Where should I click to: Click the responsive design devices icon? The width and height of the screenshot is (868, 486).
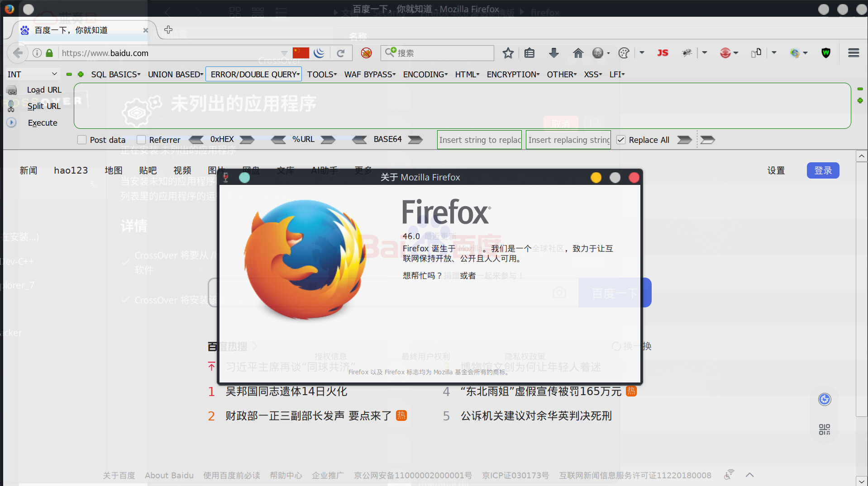[x=756, y=53]
